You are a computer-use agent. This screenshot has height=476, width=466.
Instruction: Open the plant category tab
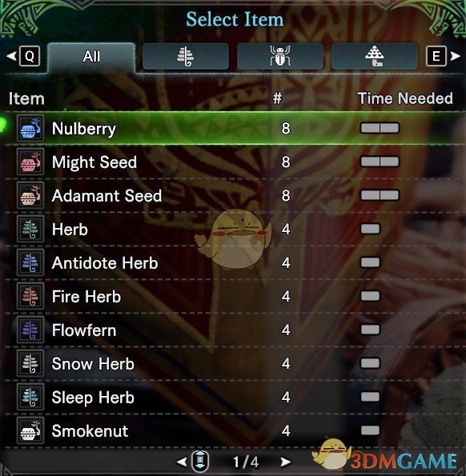186,56
